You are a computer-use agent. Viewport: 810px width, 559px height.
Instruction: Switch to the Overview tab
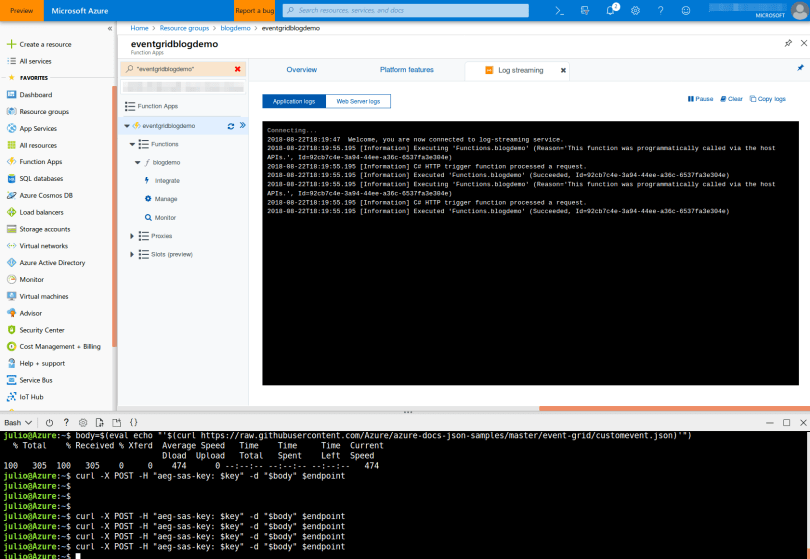(x=301, y=70)
